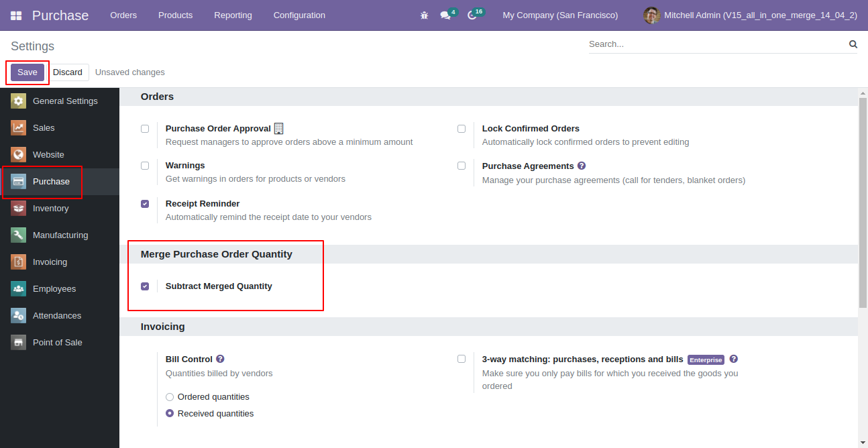Enable 3-way matching checkbox
Image resolution: width=868 pixels, height=448 pixels.
tap(462, 359)
